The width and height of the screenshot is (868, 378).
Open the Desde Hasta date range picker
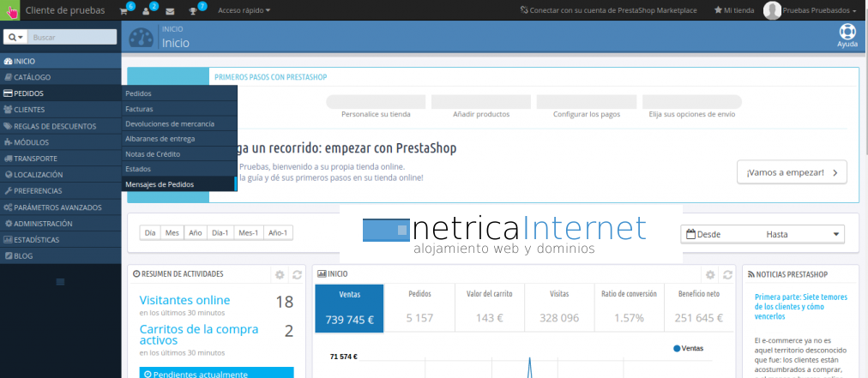click(x=763, y=234)
